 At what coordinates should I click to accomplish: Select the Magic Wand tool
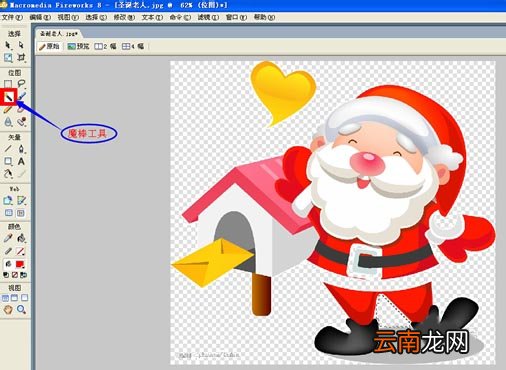[8, 97]
